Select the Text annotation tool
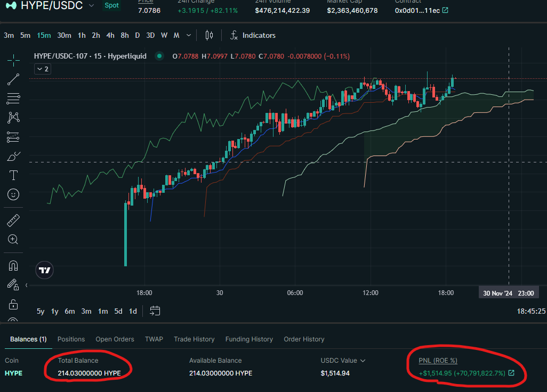The width and height of the screenshot is (547, 392). pos(13,175)
